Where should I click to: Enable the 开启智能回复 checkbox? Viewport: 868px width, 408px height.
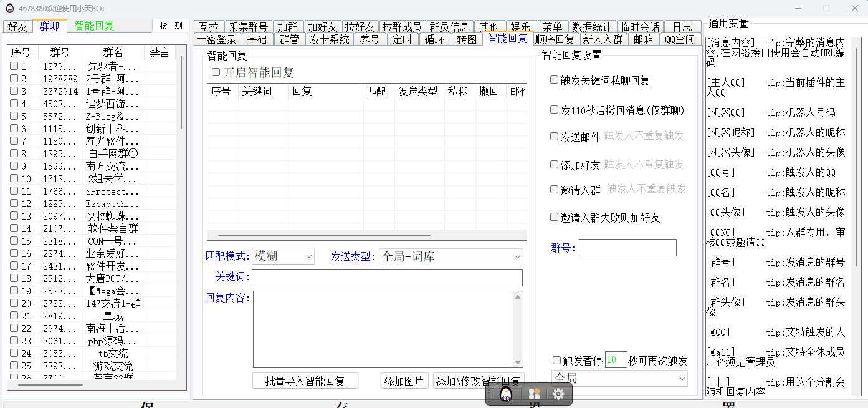[216, 72]
